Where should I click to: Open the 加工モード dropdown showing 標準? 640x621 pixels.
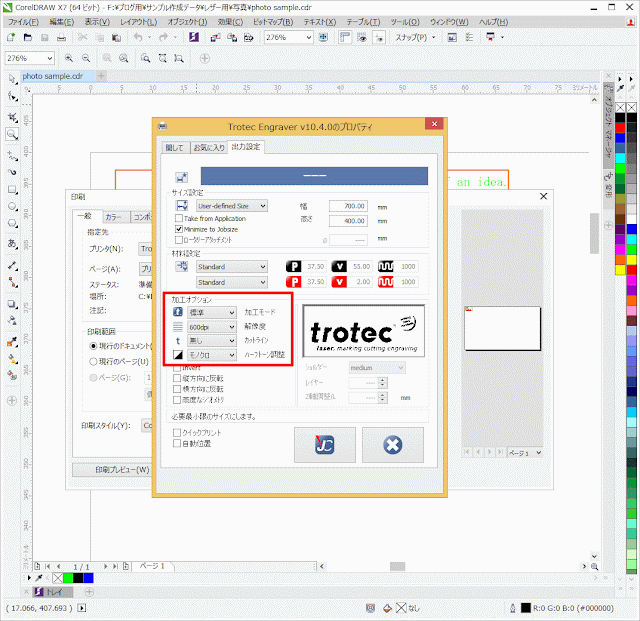click(212, 313)
